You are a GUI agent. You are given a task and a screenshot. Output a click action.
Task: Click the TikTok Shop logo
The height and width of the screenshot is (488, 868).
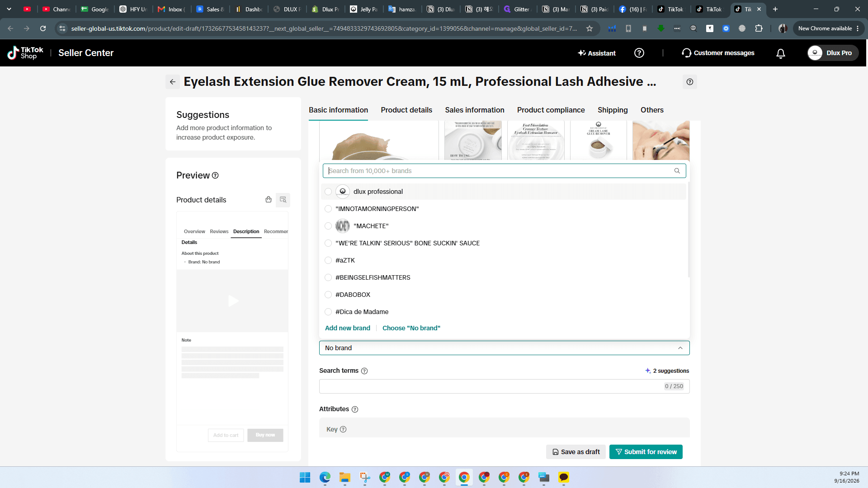coord(25,53)
